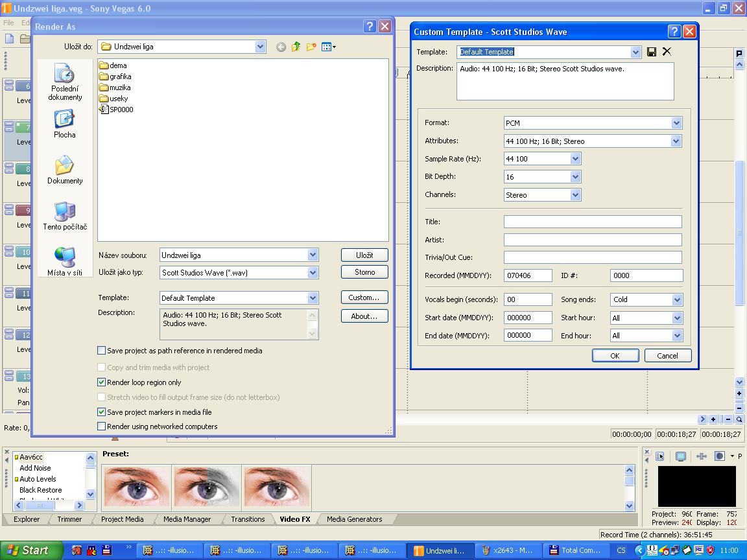Go up one folder level icon
The width and height of the screenshot is (747, 560).
point(296,47)
